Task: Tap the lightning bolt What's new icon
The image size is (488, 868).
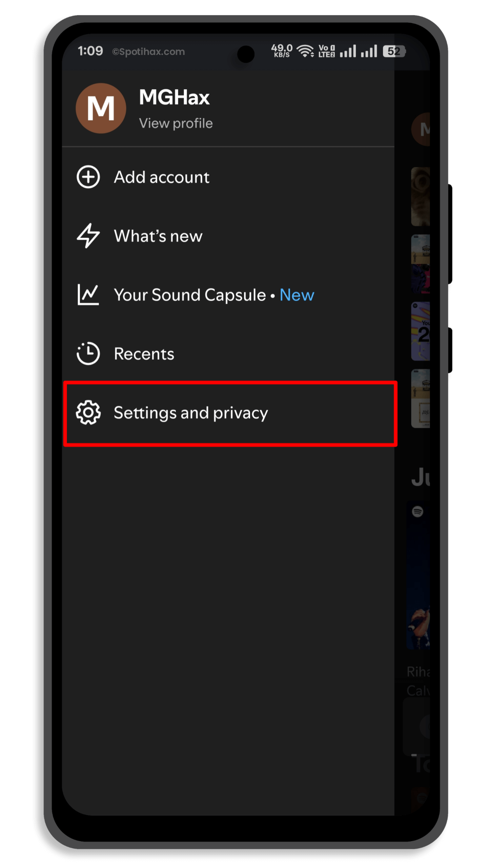Action: point(88,236)
